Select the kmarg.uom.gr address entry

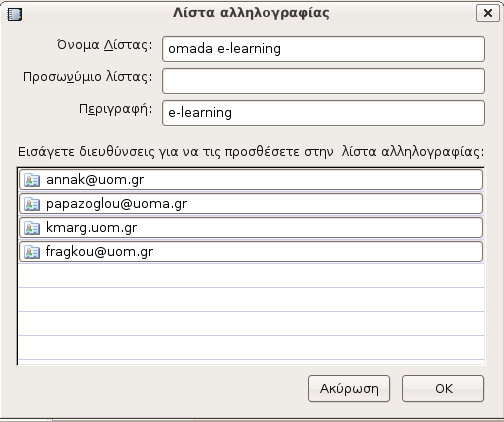251,228
